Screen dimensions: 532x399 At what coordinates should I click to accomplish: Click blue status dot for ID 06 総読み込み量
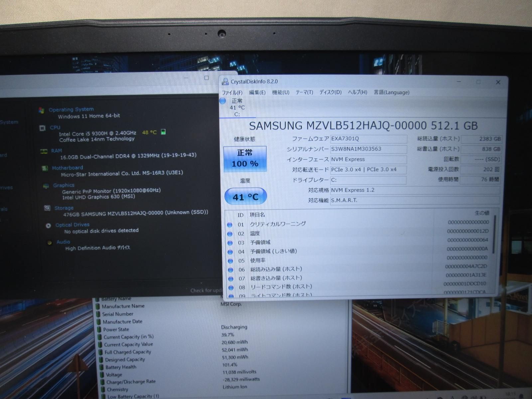point(231,270)
